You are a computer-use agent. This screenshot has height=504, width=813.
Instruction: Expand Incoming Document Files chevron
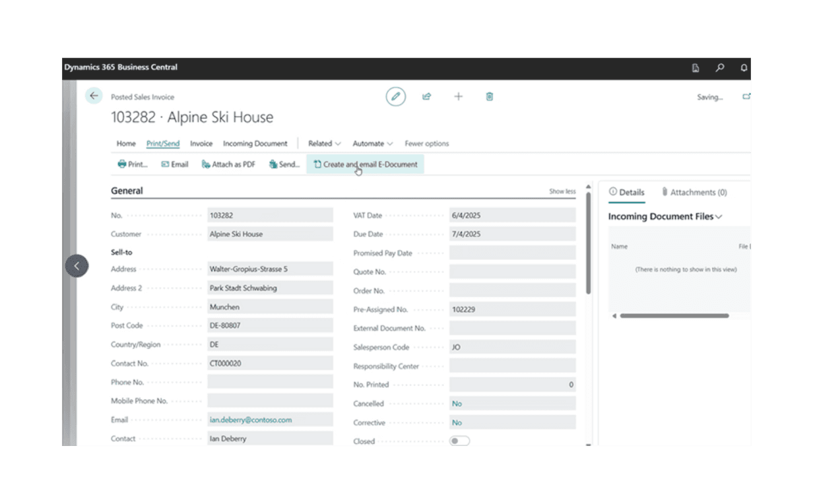point(719,216)
